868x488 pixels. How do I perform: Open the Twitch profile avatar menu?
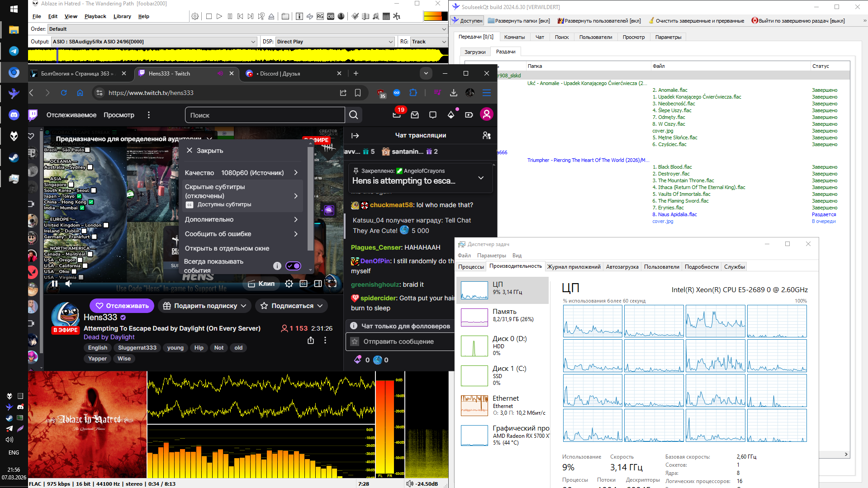(x=487, y=114)
